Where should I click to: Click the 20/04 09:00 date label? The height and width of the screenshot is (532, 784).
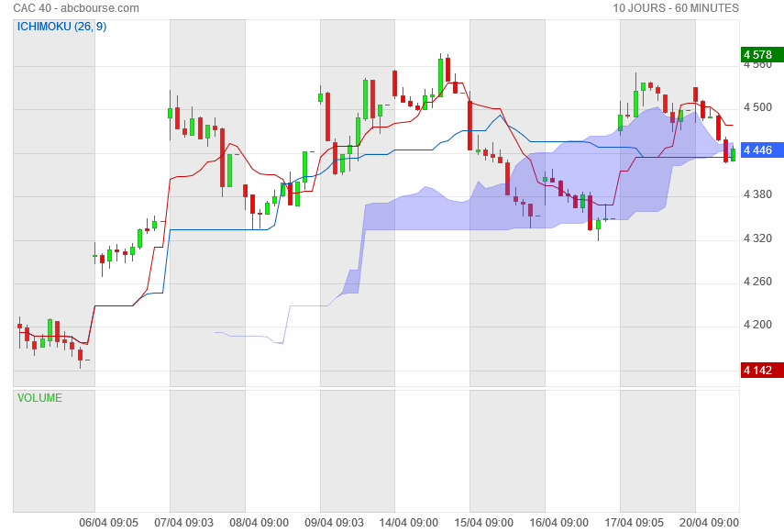709,523
